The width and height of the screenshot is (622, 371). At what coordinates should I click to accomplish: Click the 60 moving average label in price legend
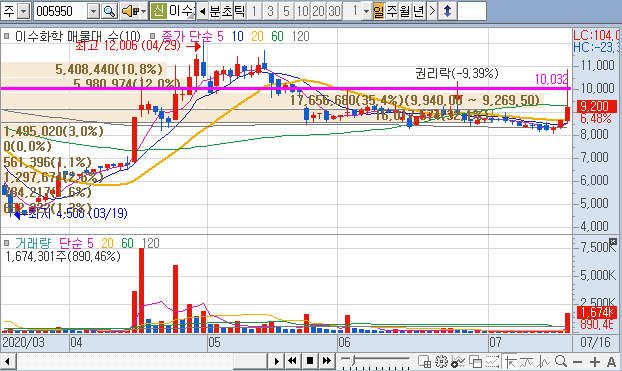[277, 37]
